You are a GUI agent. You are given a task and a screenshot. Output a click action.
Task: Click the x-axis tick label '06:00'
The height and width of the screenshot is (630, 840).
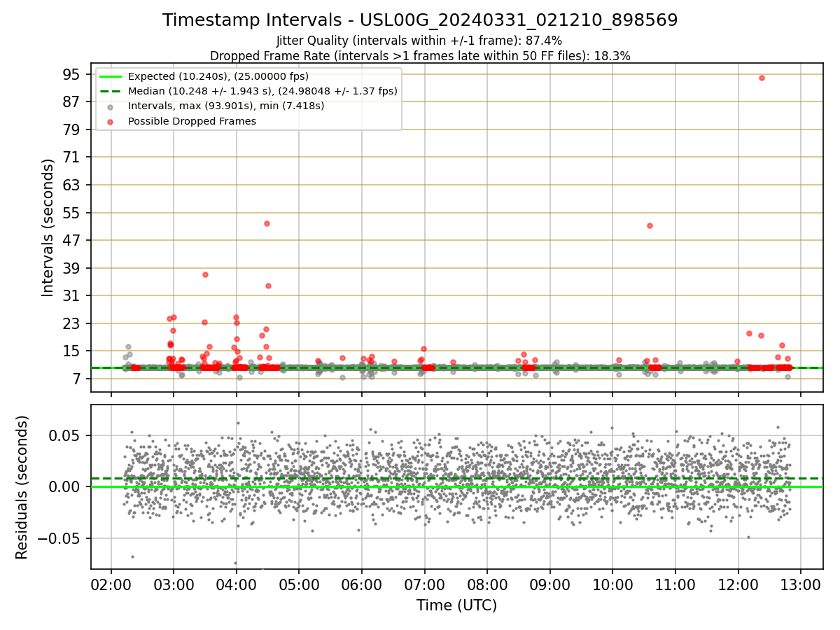(362, 586)
